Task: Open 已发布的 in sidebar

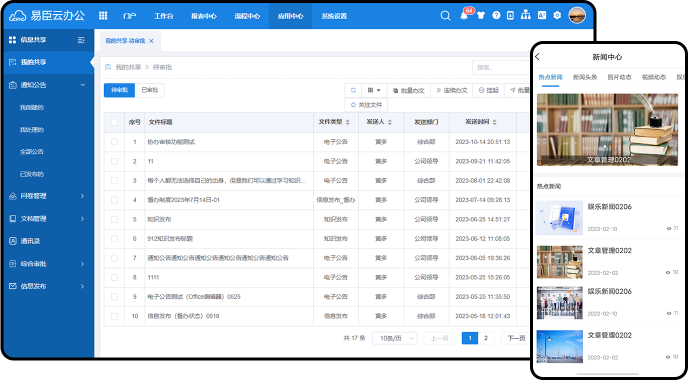Action: click(x=32, y=174)
